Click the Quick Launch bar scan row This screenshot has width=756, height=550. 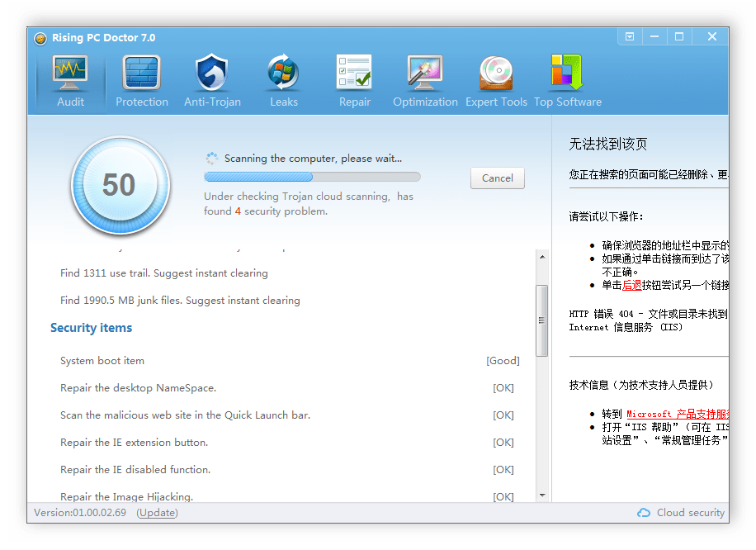pyautogui.click(x=290, y=415)
